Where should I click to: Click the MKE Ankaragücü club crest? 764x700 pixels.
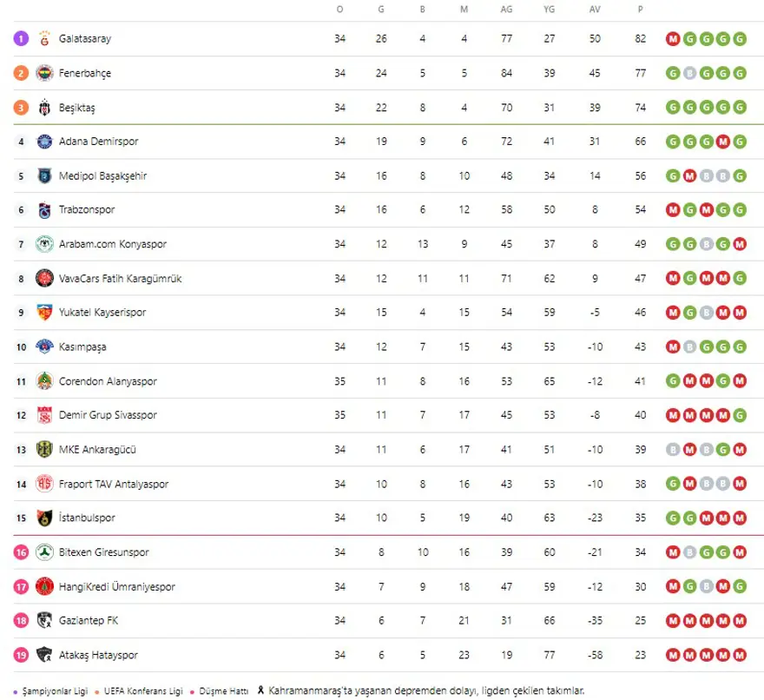point(44,450)
